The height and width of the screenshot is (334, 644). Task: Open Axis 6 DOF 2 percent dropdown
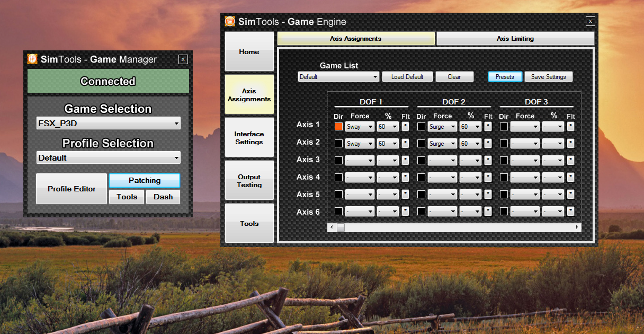tap(470, 211)
